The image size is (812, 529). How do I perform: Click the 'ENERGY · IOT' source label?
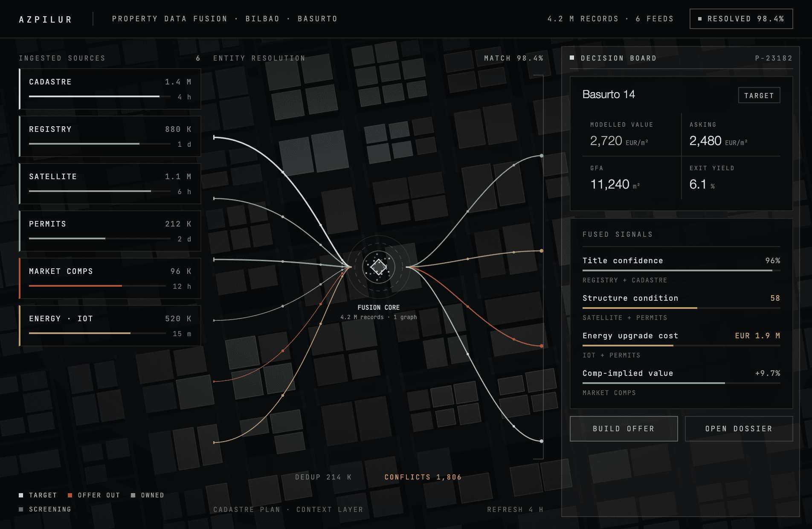tap(61, 319)
